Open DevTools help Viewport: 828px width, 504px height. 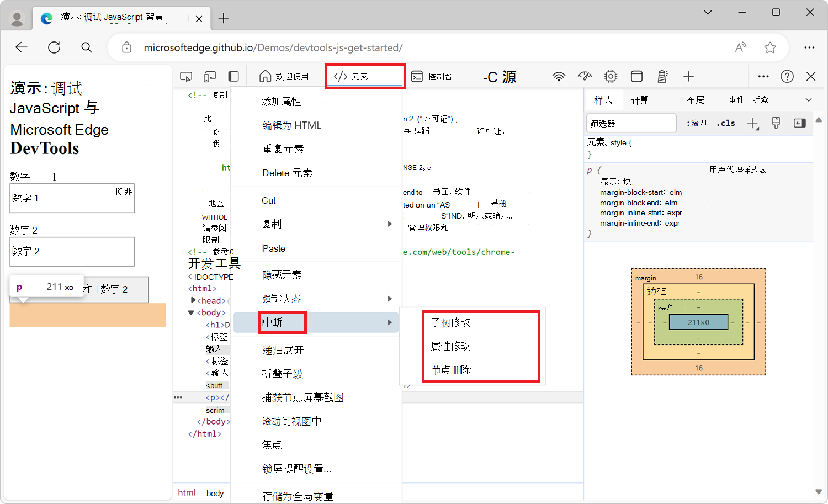point(787,76)
